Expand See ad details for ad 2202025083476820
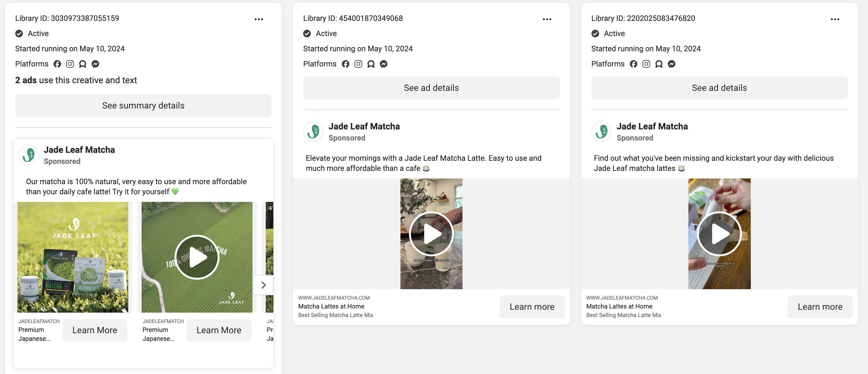 (x=719, y=88)
